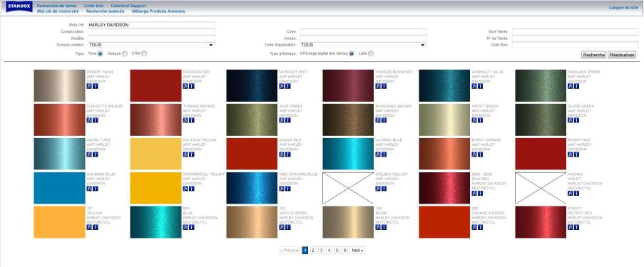
Task: Click the N° de Teinte input field
Action: tap(575, 38)
